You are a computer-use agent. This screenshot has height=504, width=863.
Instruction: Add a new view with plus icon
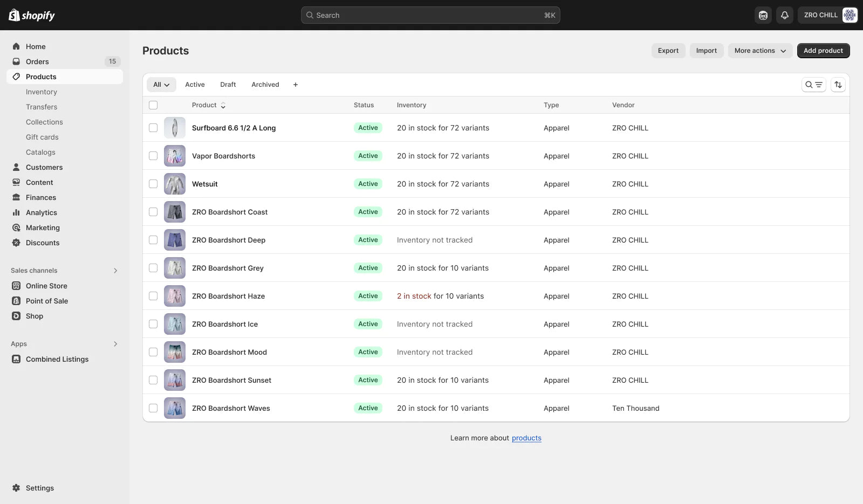pyautogui.click(x=296, y=85)
